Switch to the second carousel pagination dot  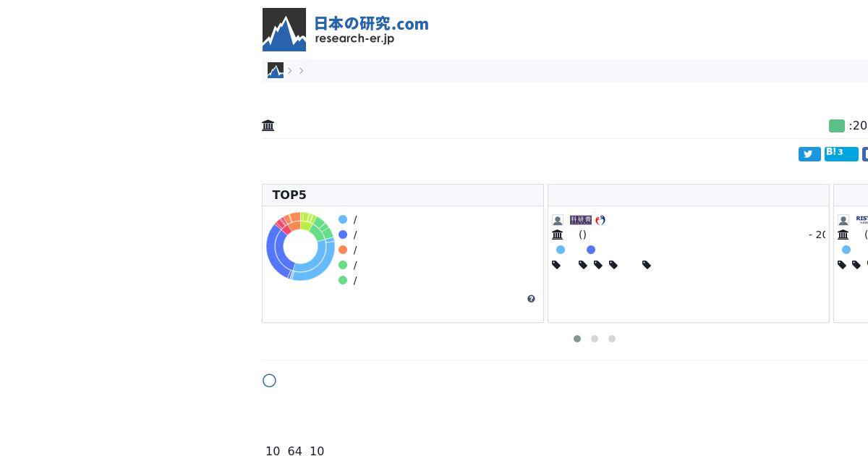point(595,339)
